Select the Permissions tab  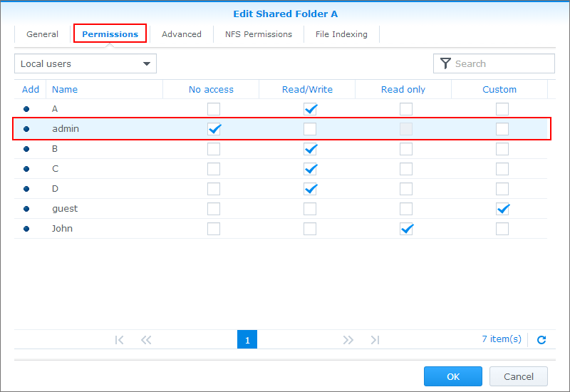pyautogui.click(x=110, y=33)
